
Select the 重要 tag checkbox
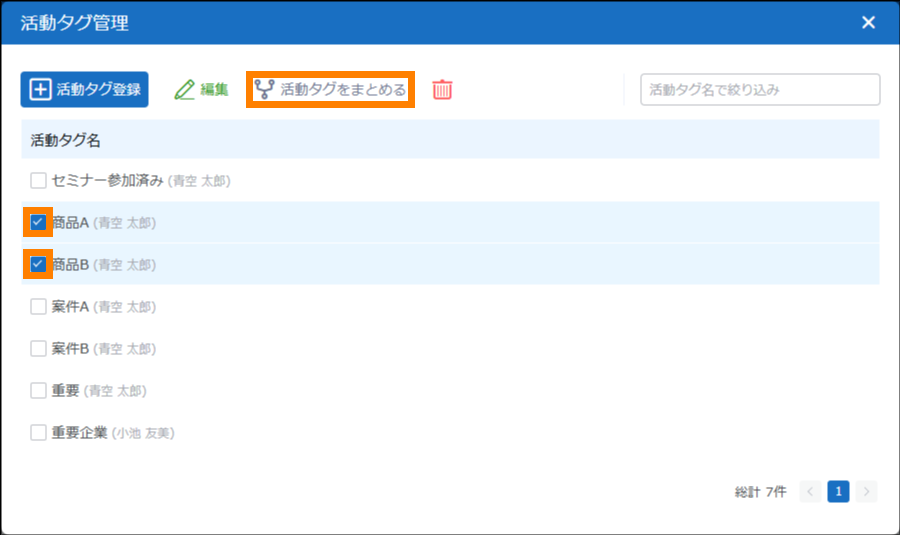[x=38, y=390]
